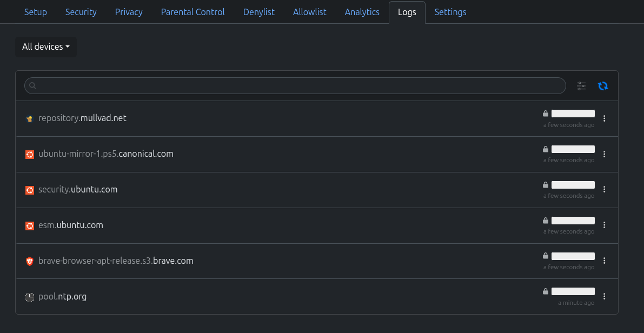Viewport: 644px width, 333px height.
Task: Click the ubuntu-mirror-1.ps5.canonical.com log entry
Action: coord(106,154)
